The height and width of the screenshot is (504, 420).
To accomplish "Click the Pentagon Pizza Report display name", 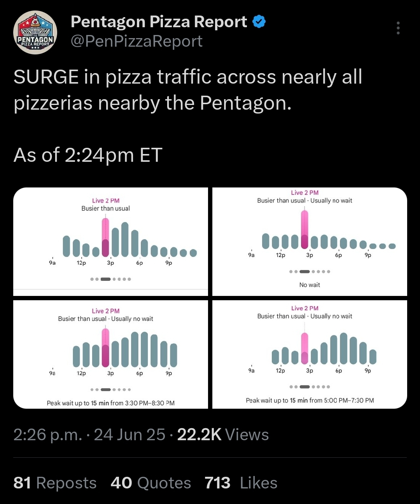I will 159,22.
